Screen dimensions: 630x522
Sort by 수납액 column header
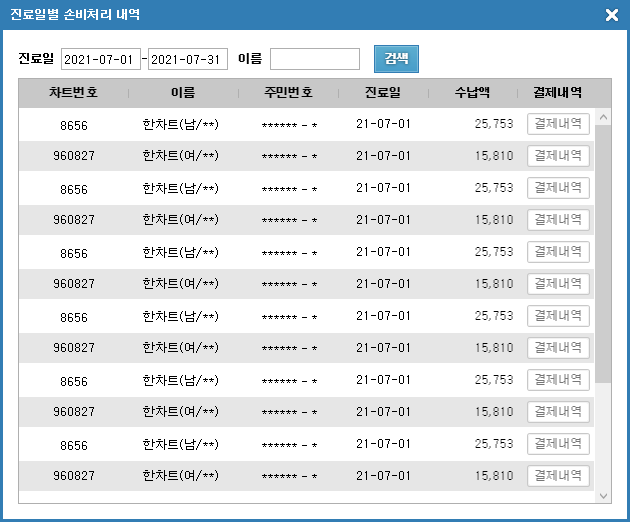coord(472,93)
